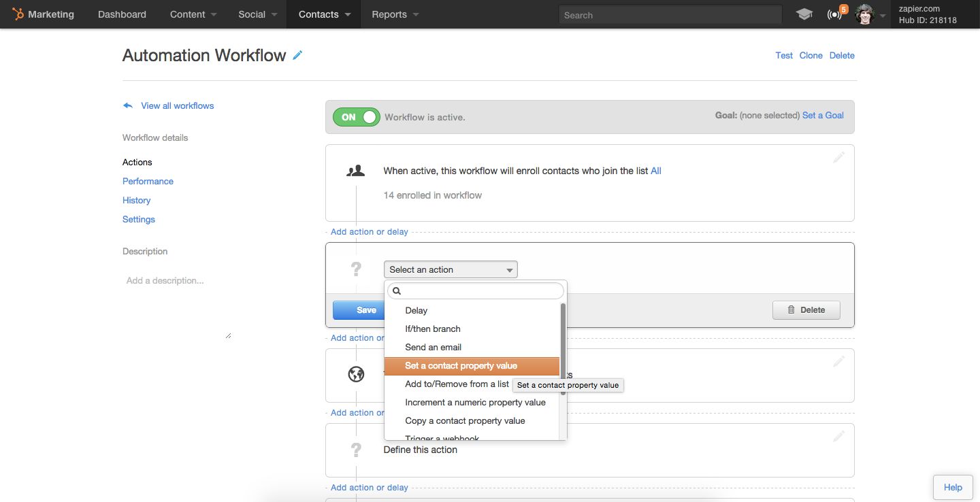The height and width of the screenshot is (502, 980).
Task: Choose Set a contact property value option
Action: pyautogui.click(x=461, y=366)
